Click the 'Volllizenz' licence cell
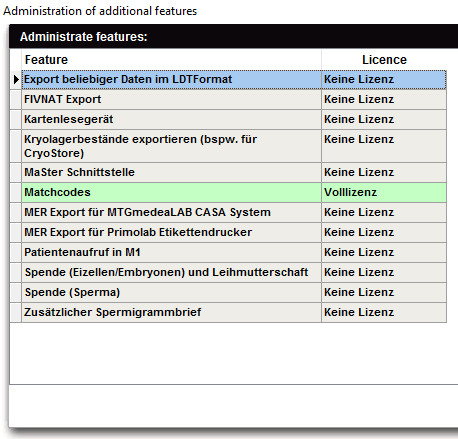 (384, 192)
